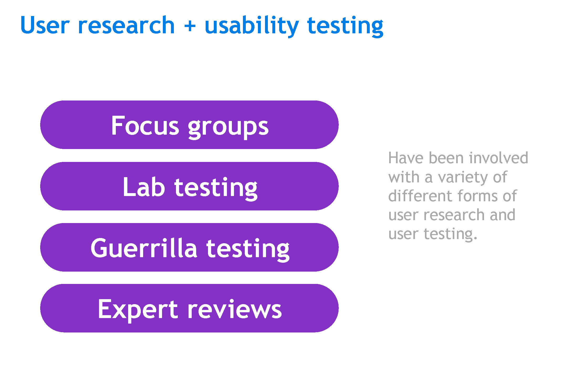Click the word "groups" in the purple pill
This screenshot has height=391, width=588.
tap(228, 126)
